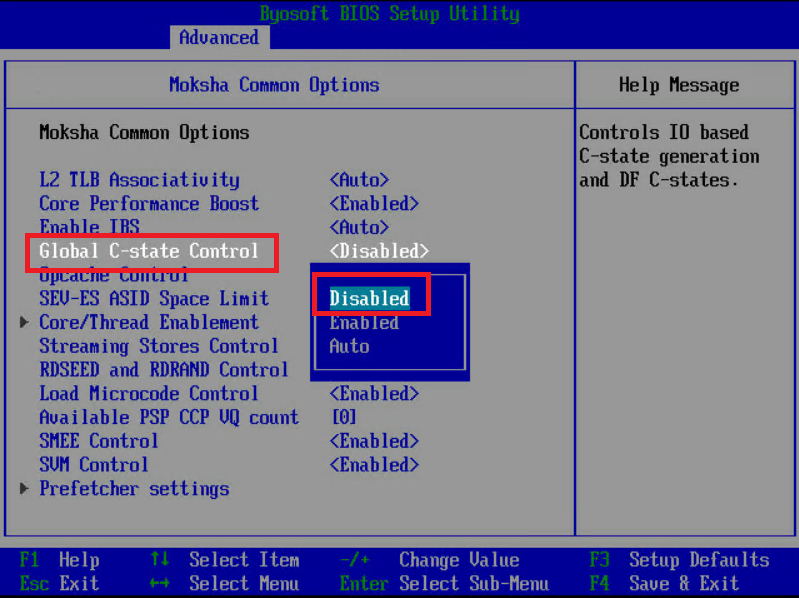
Task: Click F4 Save & Exit
Action: click(x=664, y=583)
